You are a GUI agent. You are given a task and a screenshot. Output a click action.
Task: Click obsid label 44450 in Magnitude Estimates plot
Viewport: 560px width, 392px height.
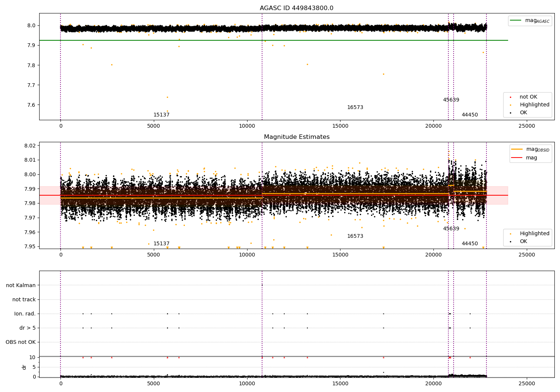click(470, 244)
